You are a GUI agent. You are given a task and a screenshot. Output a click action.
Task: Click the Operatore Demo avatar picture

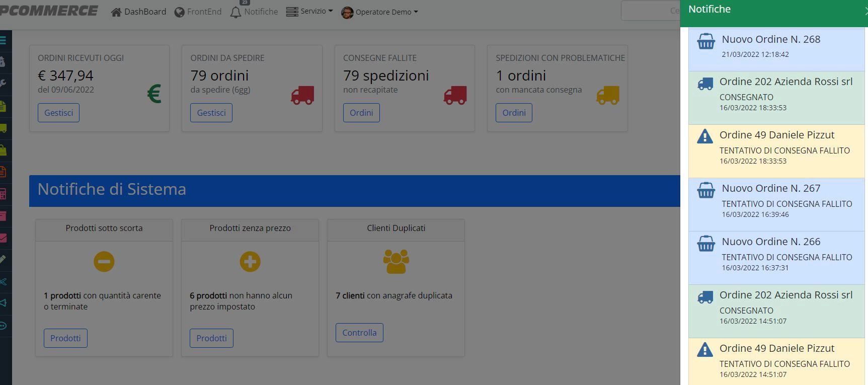pyautogui.click(x=347, y=13)
